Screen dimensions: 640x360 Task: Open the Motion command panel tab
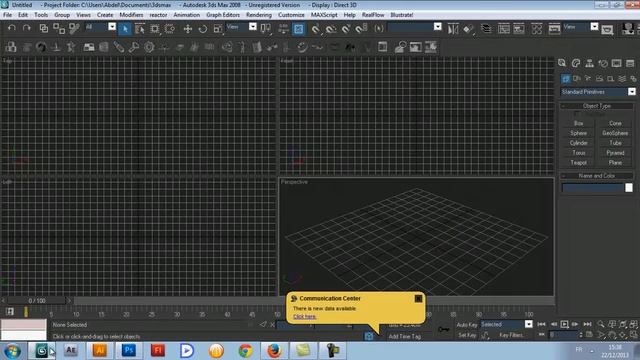603,63
